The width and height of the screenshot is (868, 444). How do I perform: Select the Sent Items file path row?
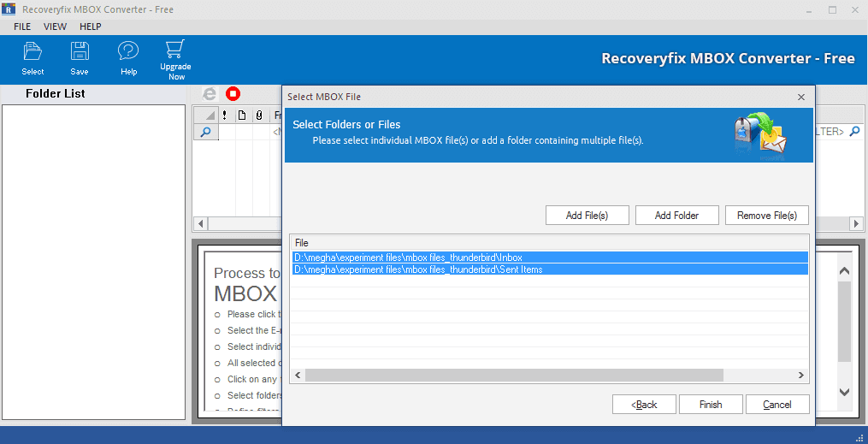coord(550,269)
